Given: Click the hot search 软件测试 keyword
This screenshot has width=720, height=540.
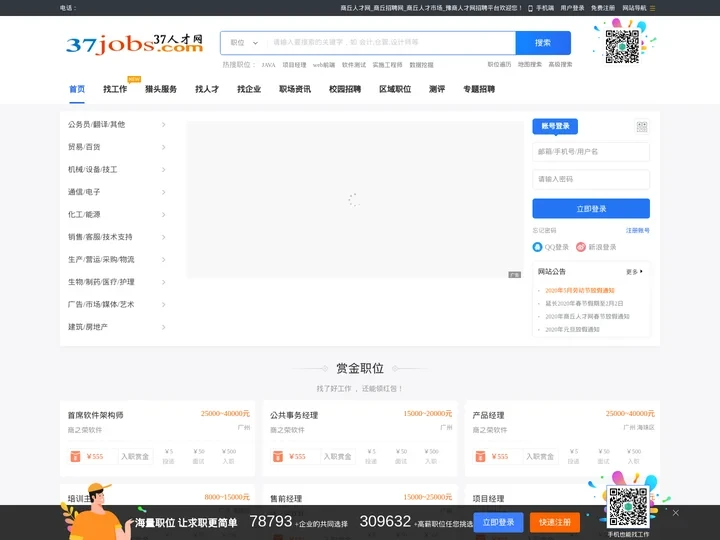Looking at the screenshot, I should tap(354, 65).
